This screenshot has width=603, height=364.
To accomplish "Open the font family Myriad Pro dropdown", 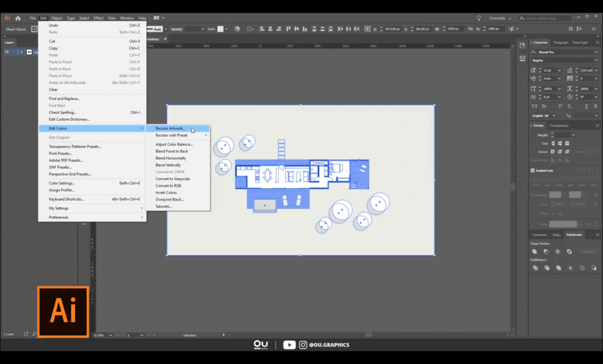I will 596,52.
